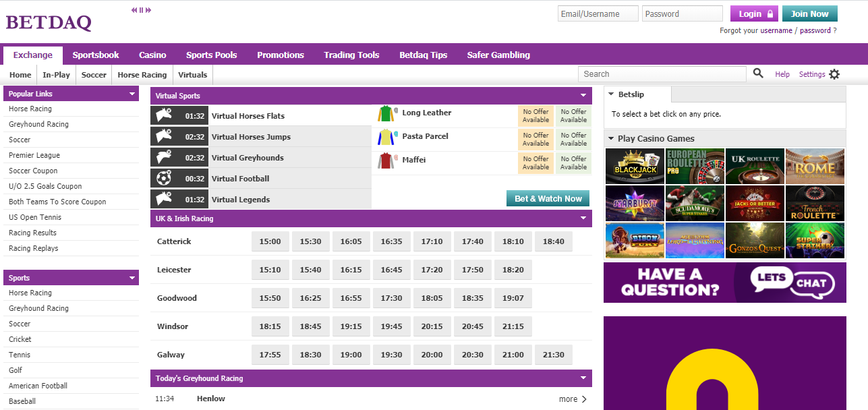The image size is (868, 410).
Task: Collapse the UK & Irish Racing section arrow
Action: [x=583, y=218]
